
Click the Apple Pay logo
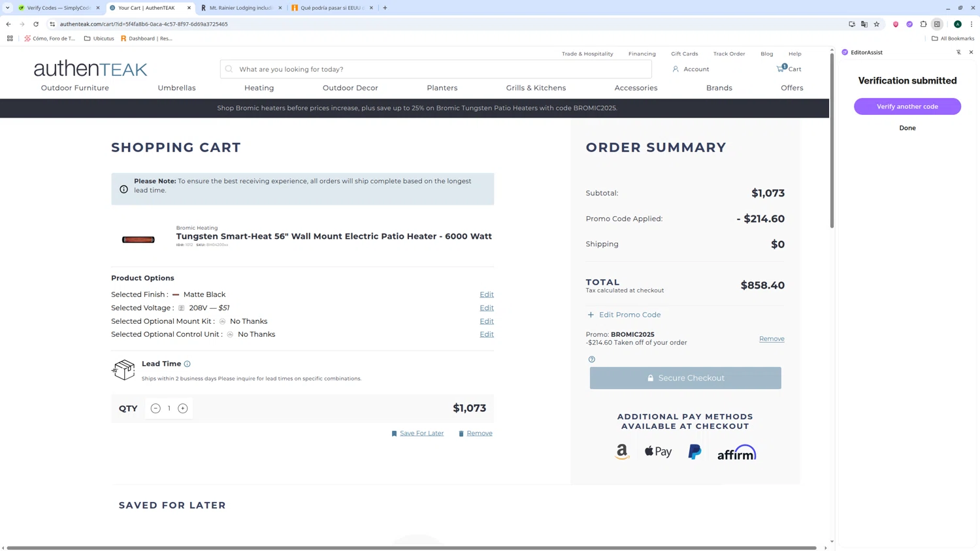click(x=658, y=451)
